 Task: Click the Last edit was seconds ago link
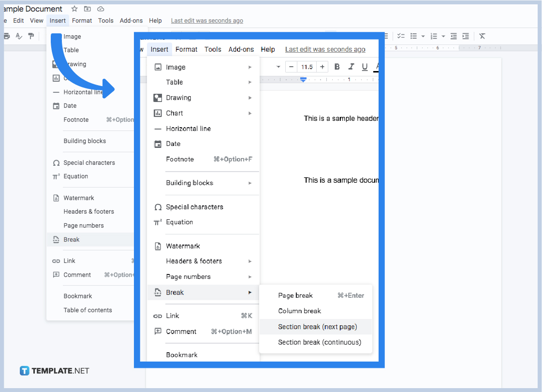pyautogui.click(x=325, y=49)
